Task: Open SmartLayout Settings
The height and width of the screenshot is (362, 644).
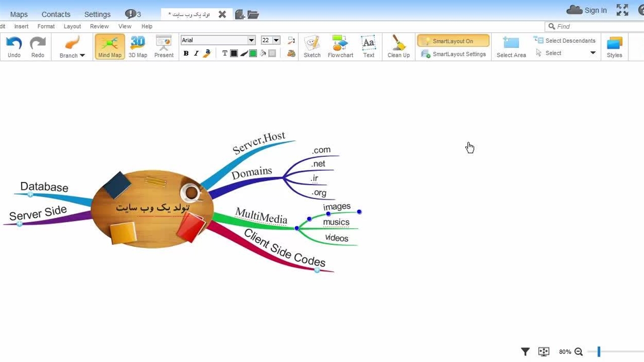Action: tap(453, 54)
